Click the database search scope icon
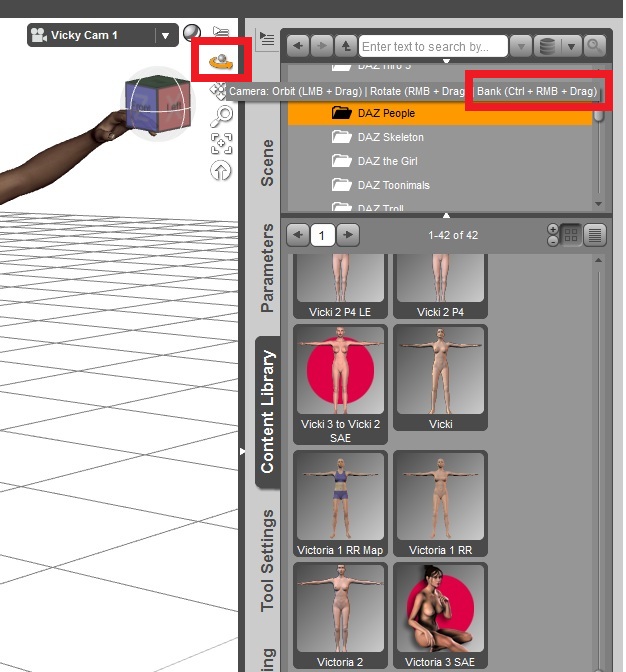The height and width of the screenshot is (672, 626). pyautogui.click(x=547, y=46)
